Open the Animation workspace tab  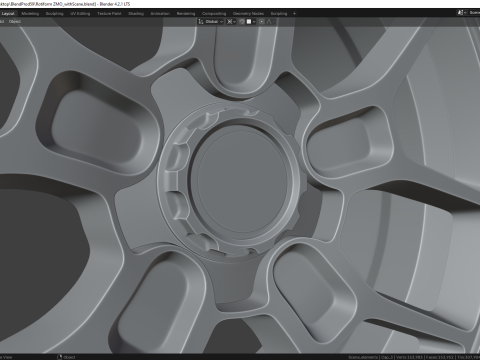coord(160,13)
